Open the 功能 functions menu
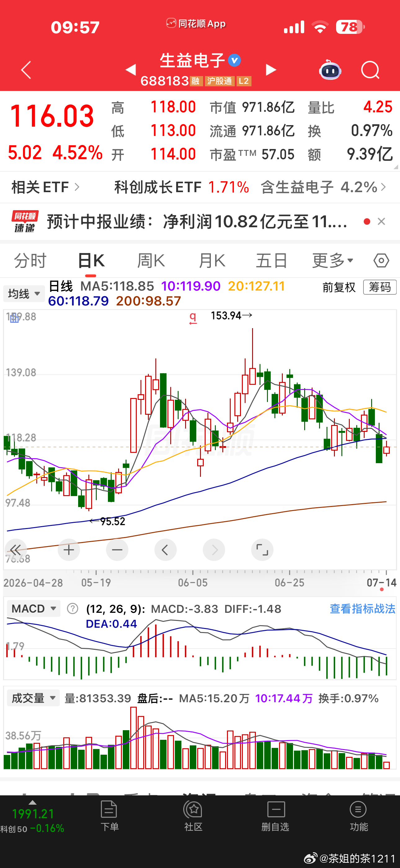 point(358,816)
